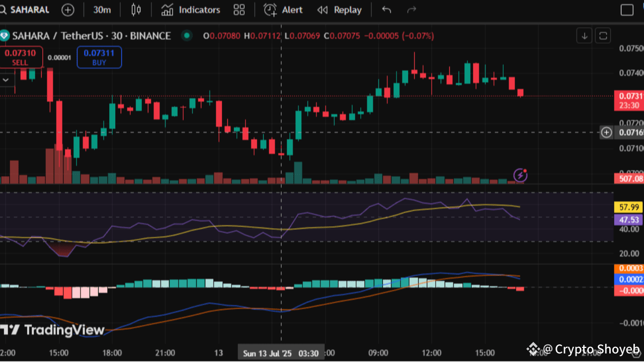644x362 pixels.
Task: Click the 40.00 RSI axis label
Action: [629, 229]
